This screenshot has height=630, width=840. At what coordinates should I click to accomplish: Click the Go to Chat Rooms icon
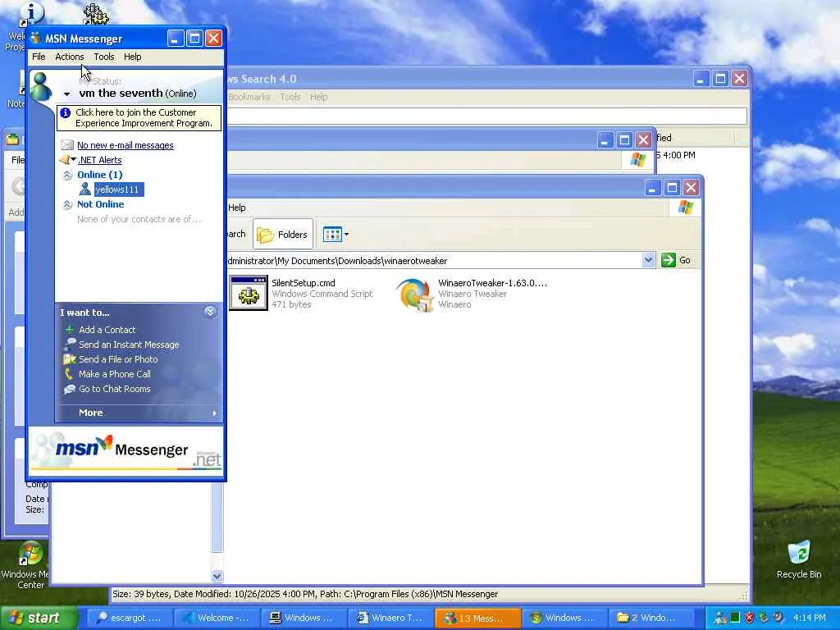[x=69, y=389]
